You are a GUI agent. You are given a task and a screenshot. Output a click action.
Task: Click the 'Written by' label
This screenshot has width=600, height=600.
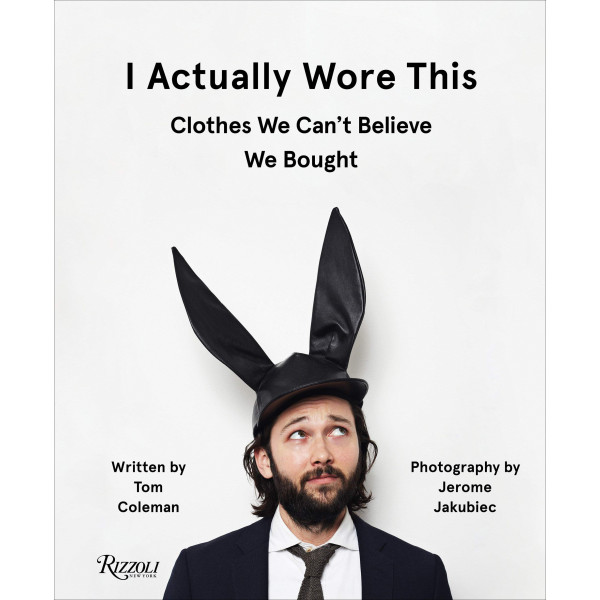[148, 468]
